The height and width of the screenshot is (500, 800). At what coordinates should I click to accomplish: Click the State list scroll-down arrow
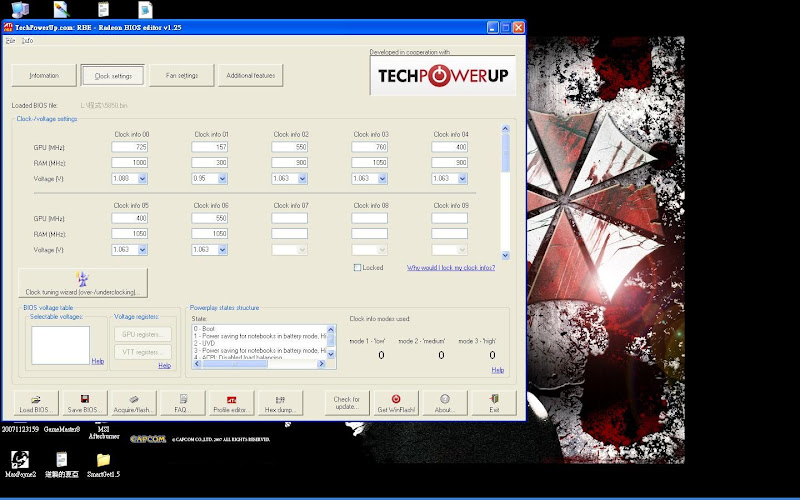tap(331, 354)
